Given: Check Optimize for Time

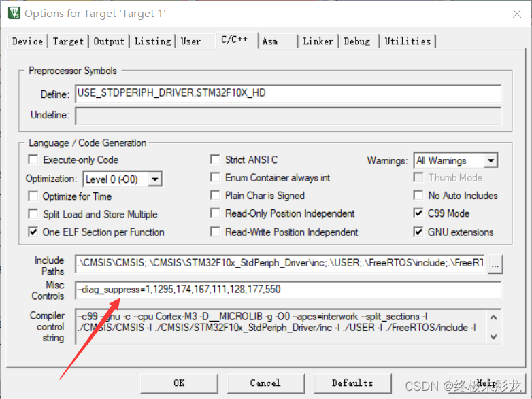Looking at the screenshot, I should coord(33,196).
